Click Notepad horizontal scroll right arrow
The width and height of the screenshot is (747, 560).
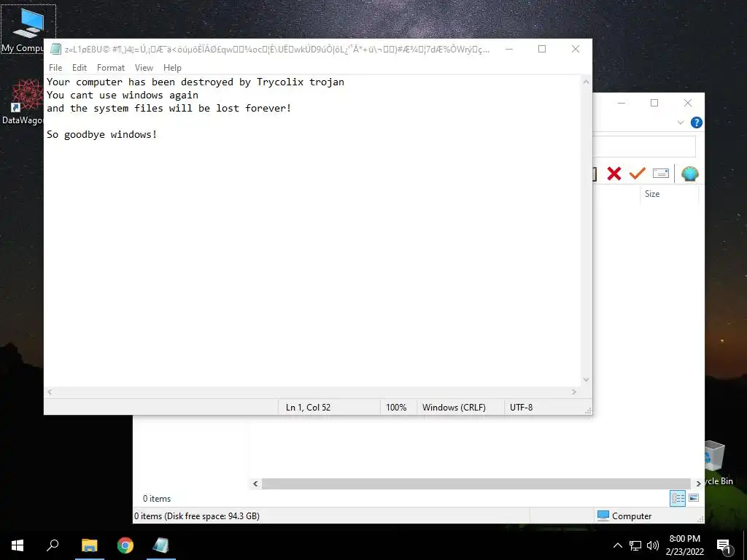574,392
